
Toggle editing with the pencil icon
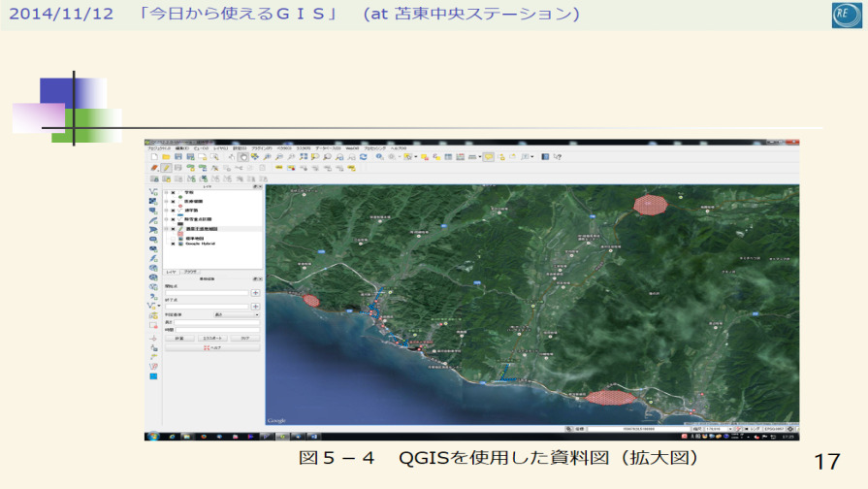tap(166, 168)
